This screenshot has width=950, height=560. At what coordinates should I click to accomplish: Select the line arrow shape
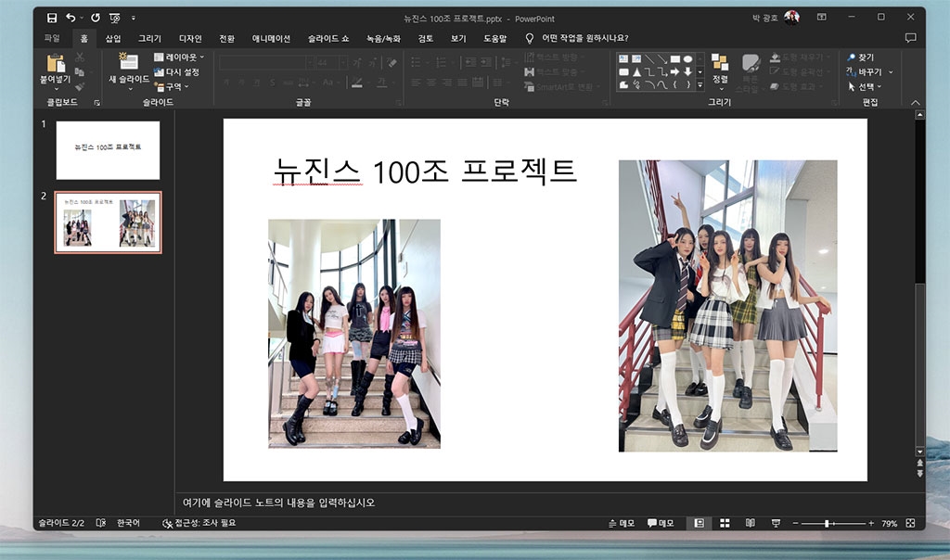coord(662,58)
